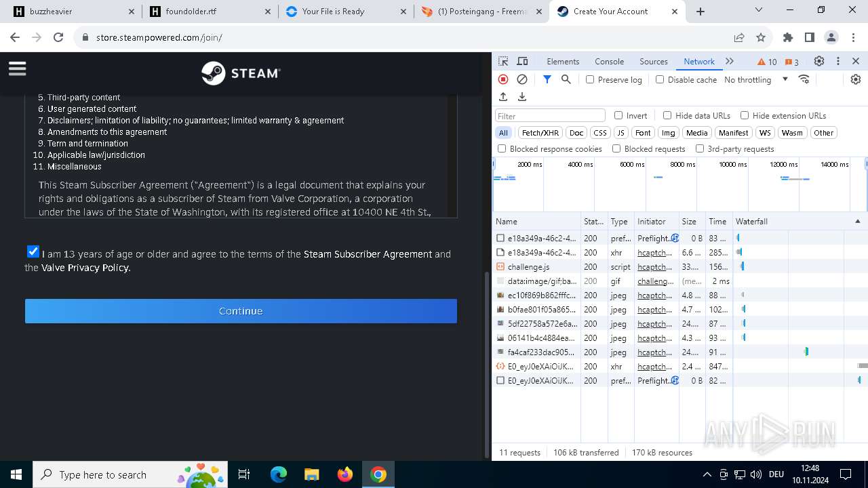Open network conditions wifi icon
The width and height of the screenshot is (868, 488).
(804, 79)
